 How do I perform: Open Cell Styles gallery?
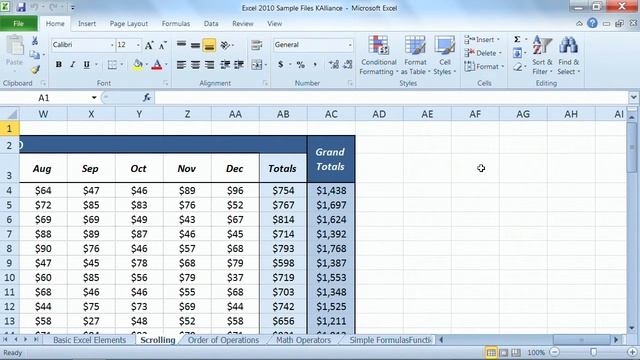click(x=444, y=55)
